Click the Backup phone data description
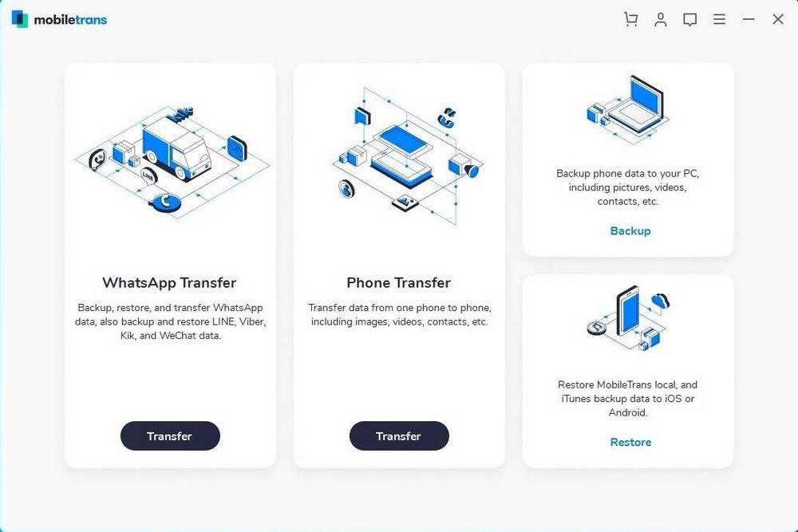 [627, 187]
